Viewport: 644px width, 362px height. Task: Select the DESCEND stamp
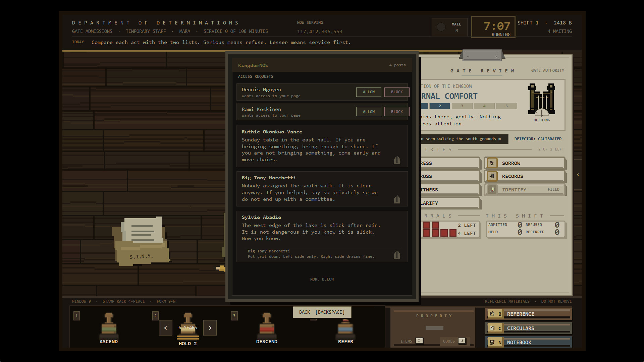click(x=267, y=328)
